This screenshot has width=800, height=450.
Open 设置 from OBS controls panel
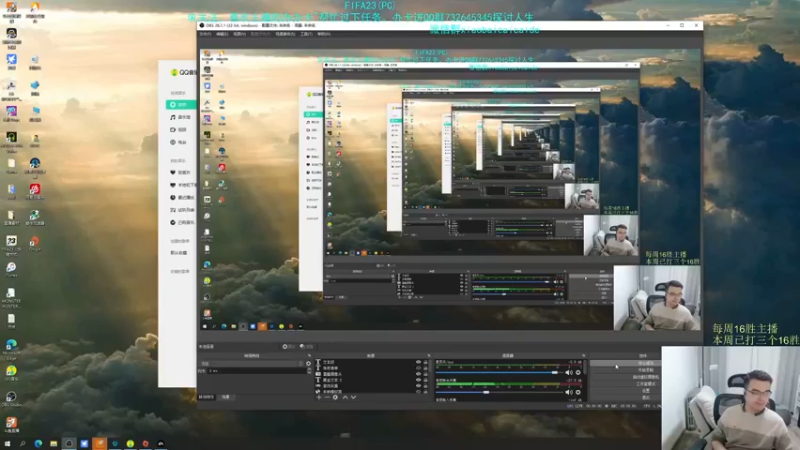[626, 390]
